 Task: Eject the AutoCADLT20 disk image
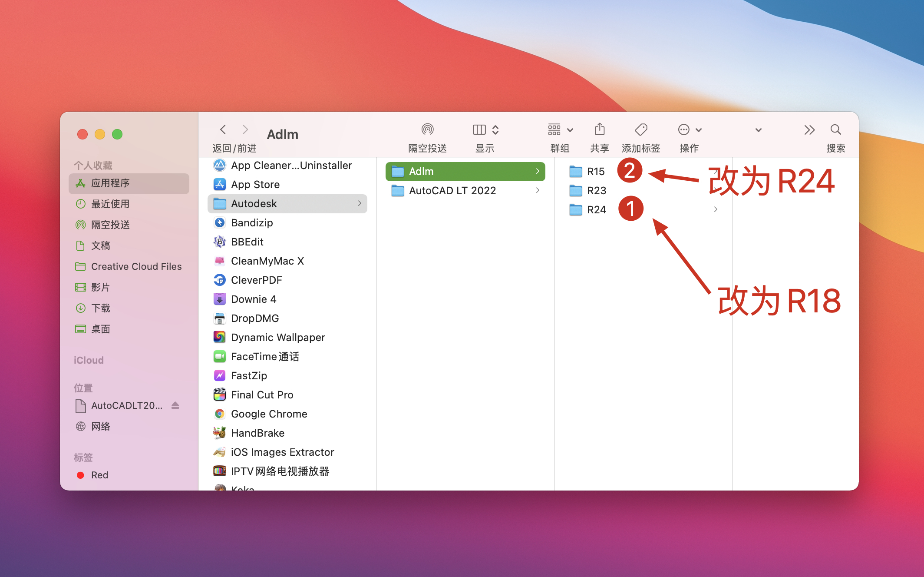(x=175, y=405)
